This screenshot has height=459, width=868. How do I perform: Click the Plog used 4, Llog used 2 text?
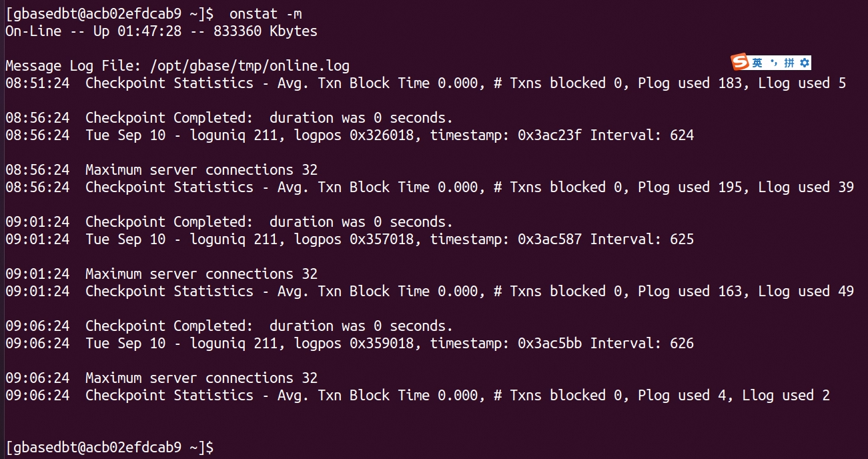tap(734, 396)
